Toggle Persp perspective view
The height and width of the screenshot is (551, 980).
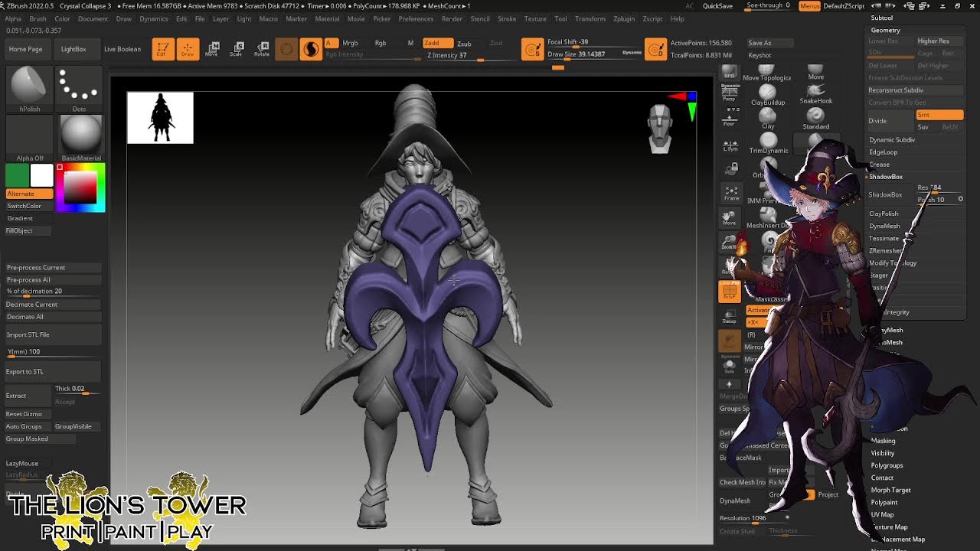click(730, 93)
